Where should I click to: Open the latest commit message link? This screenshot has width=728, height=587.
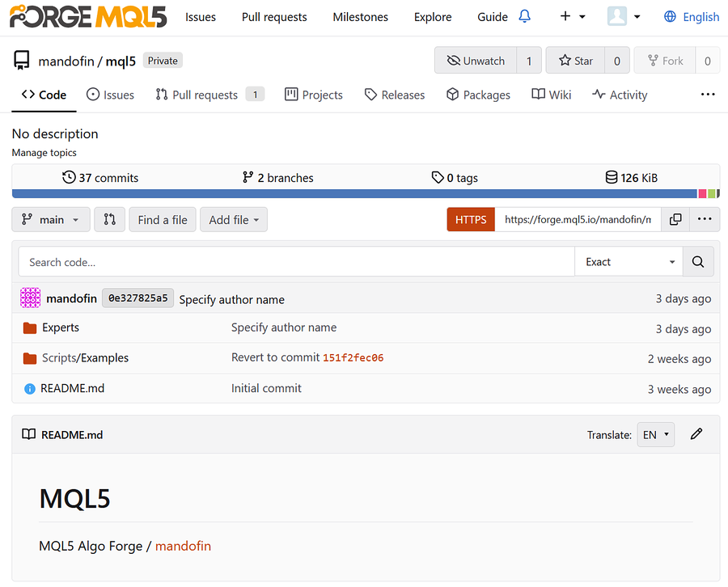231,300
